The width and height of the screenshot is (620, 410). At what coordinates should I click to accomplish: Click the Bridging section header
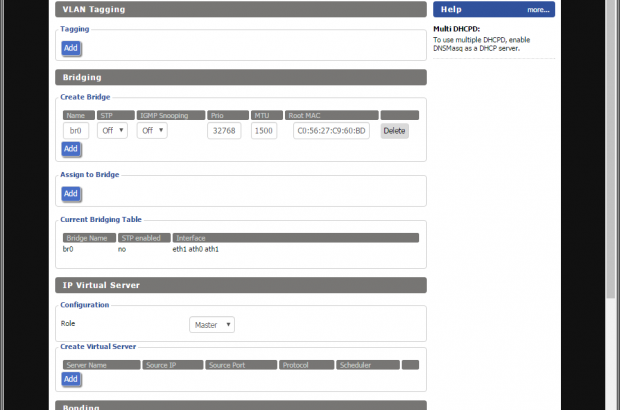coord(241,77)
